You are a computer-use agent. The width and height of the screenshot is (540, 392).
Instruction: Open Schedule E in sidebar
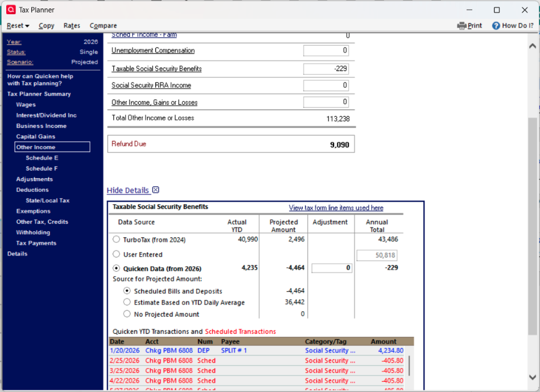click(42, 158)
